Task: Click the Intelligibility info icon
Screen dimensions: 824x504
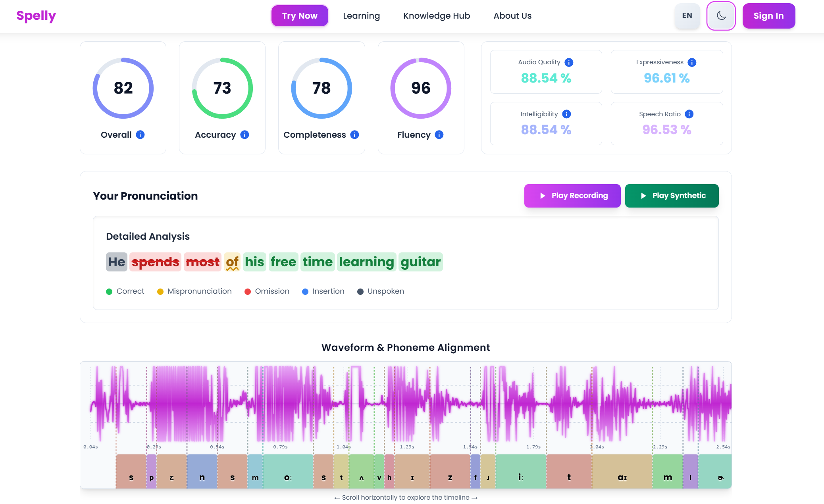Action: (566, 114)
